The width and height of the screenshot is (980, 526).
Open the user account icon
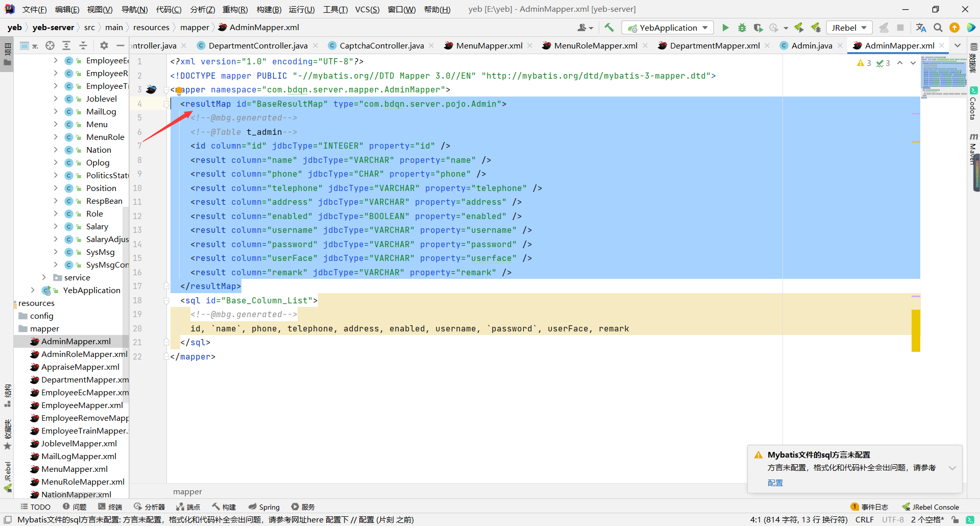pos(585,28)
